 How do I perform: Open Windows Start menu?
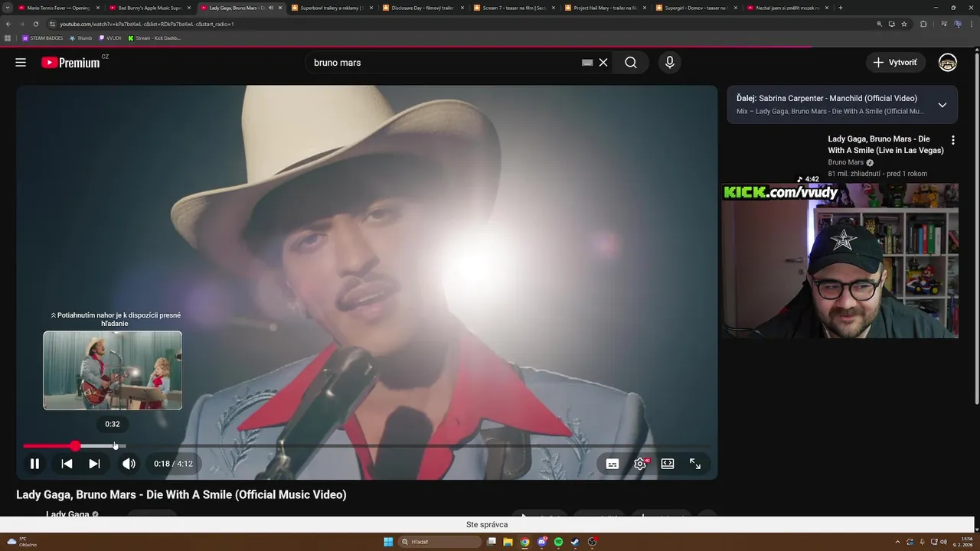point(388,542)
